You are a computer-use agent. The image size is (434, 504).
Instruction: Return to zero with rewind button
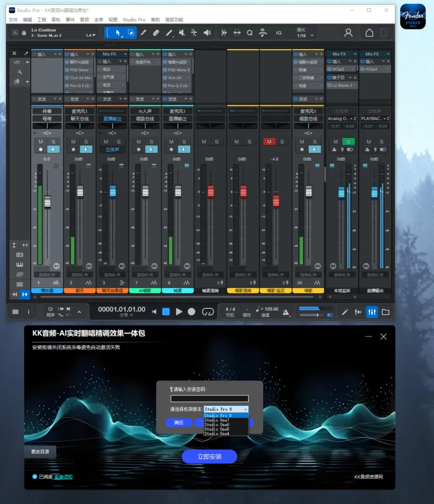(x=154, y=312)
